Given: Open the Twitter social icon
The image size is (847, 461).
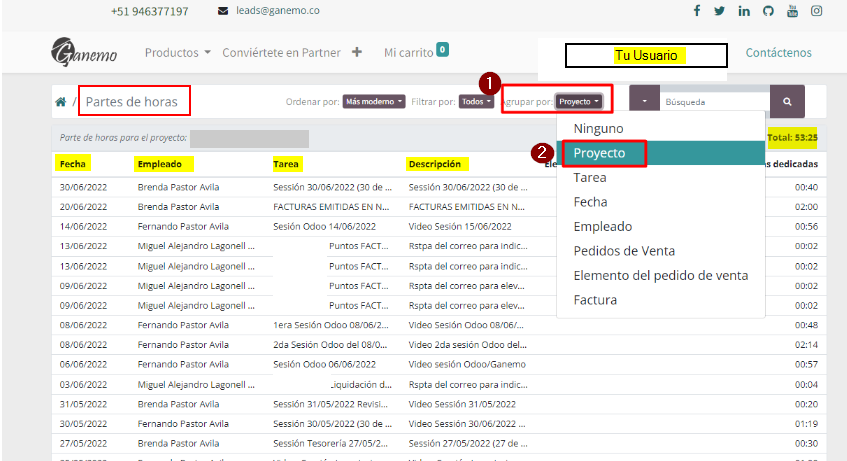Looking at the screenshot, I should 720,11.
